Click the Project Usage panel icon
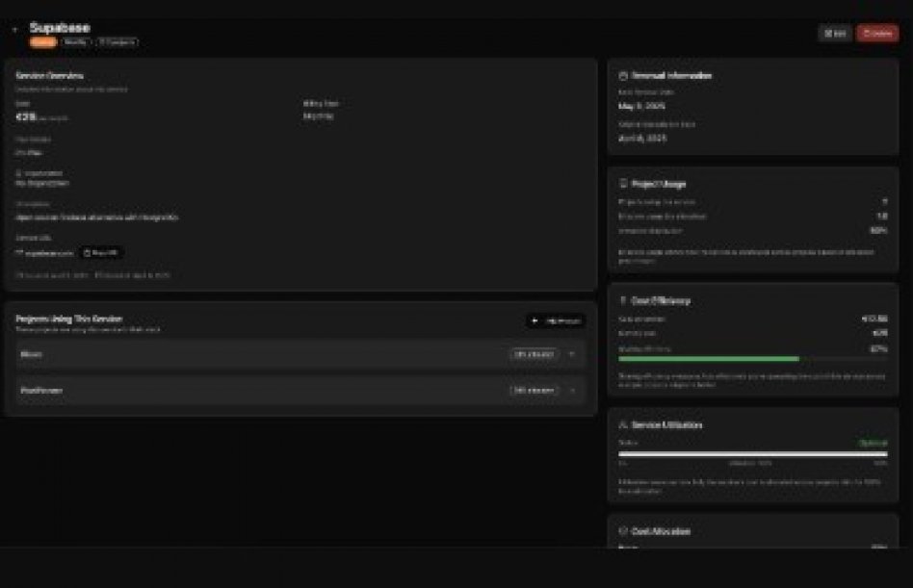 pyautogui.click(x=623, y=184)
